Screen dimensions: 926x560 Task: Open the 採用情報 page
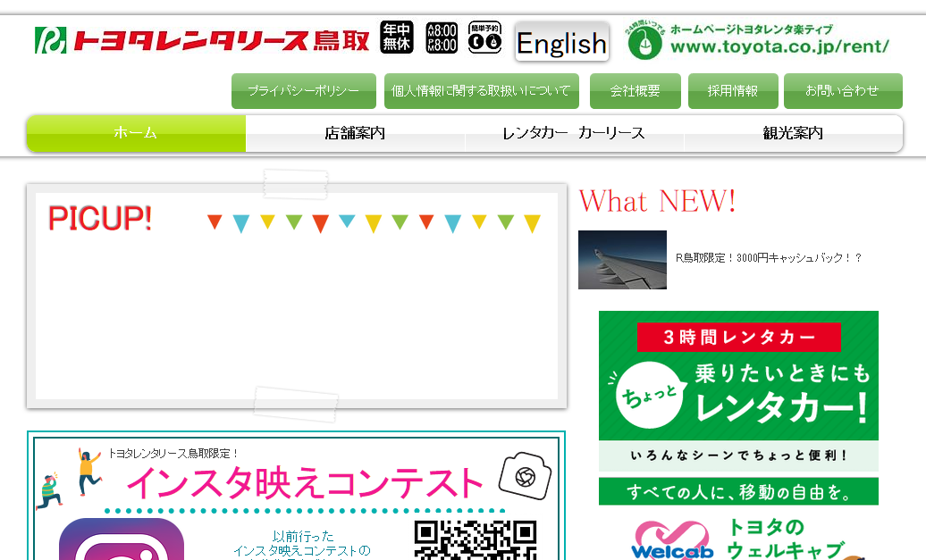[733, 91]
